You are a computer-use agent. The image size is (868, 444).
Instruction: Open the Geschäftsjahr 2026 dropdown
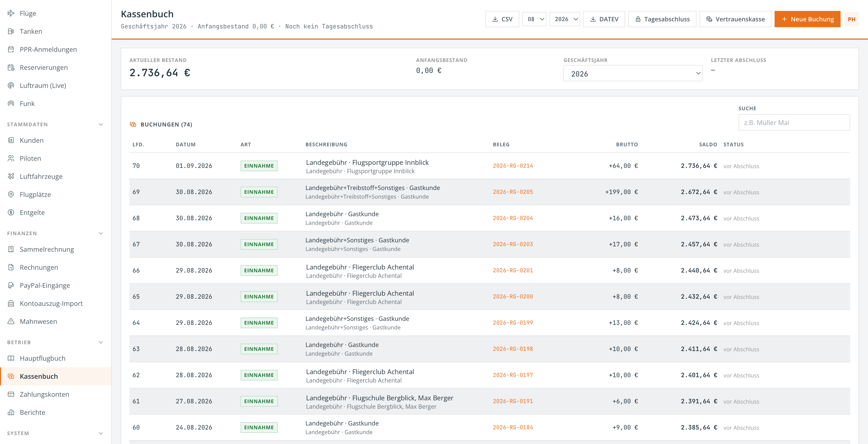(x=633, y=73)
